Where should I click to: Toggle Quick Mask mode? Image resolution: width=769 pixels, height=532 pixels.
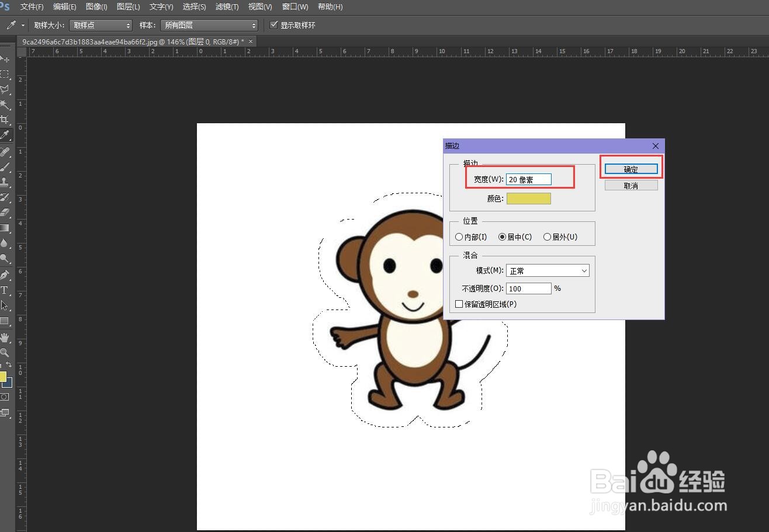tap(5, 397)
